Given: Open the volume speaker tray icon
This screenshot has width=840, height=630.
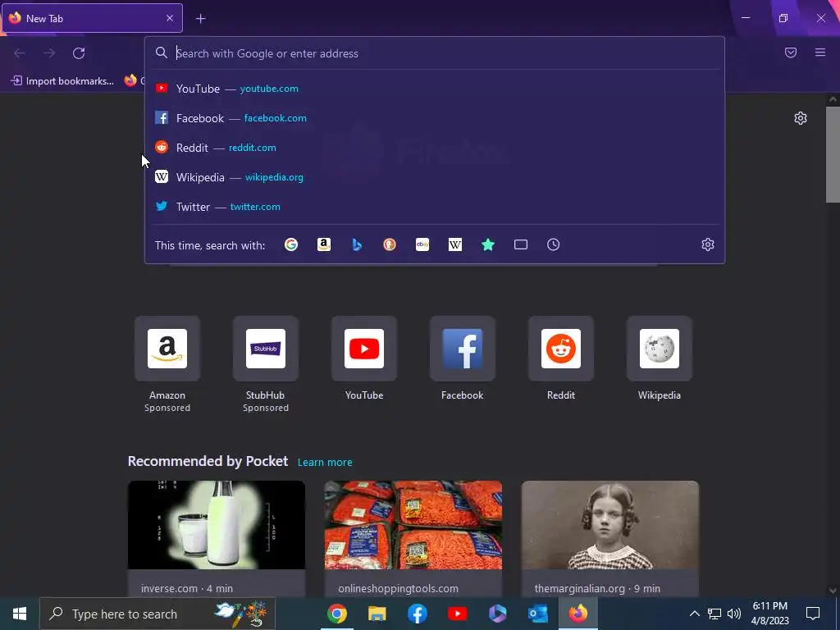Looking at the screenshot, I should pyautogui.click(x=734, y=614).
